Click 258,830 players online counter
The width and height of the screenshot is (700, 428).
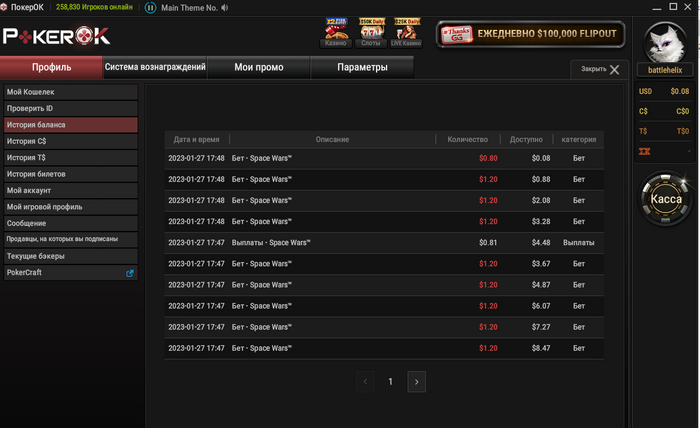(x=94, y=7)
